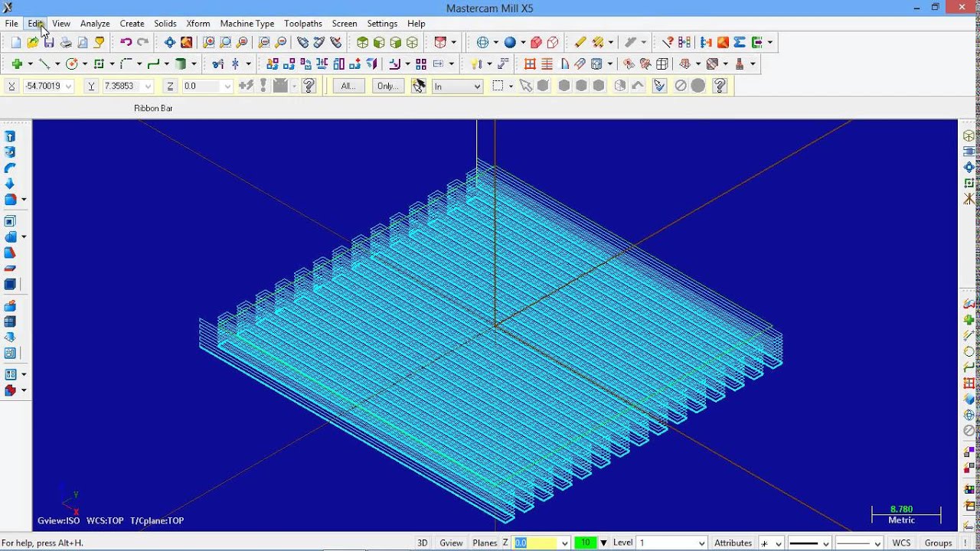Toggle the X coordinate lock button
Image resolution: width=980 pixels, height=551 pixels.
[x=11, y=86]
